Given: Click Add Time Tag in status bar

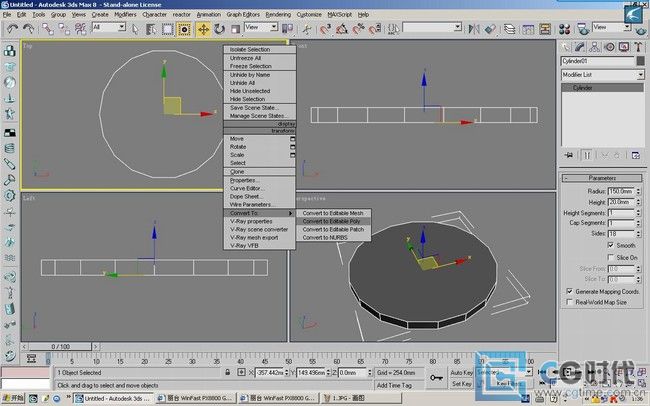Looking at the screenshot, I should pos(394,385).
